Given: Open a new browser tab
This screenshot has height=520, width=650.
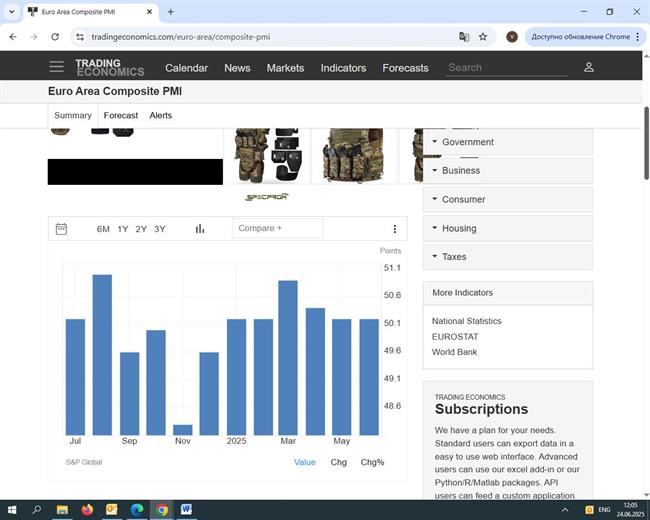Looking at the screenshot, I should click(x=170, y=12).
